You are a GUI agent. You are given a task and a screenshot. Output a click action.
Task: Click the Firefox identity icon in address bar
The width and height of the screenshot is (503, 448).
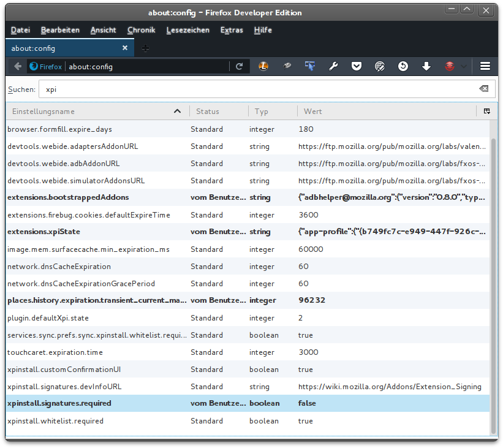[x=33, y=66]
